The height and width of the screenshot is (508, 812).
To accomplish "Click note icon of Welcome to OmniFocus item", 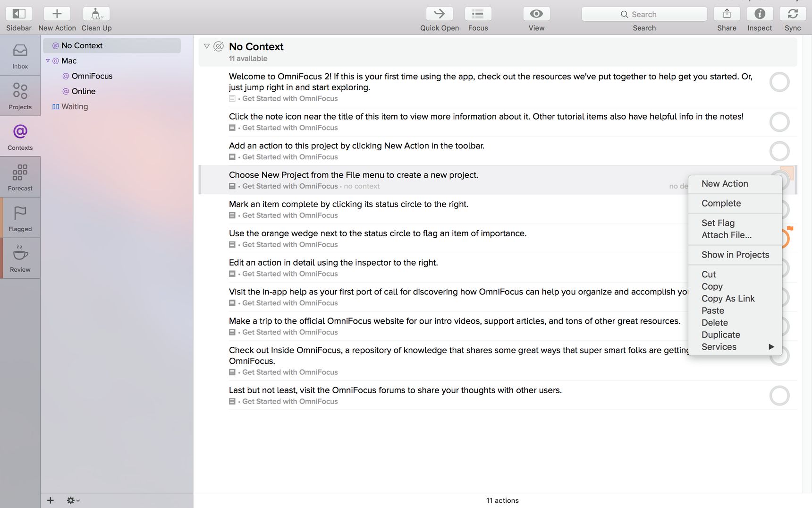I will (x=232, y=99).
